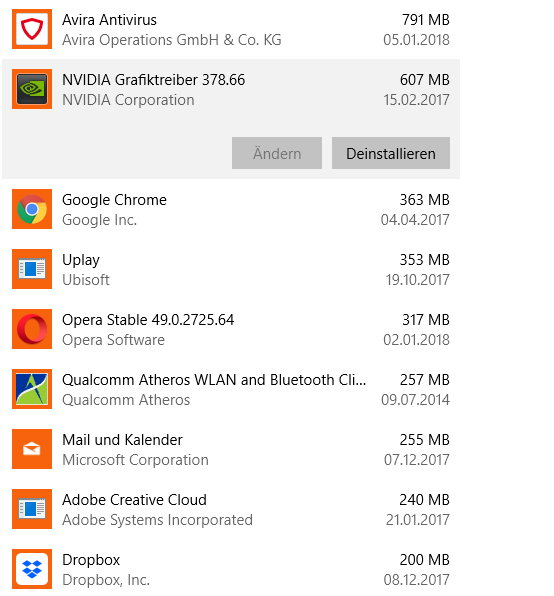Click install date 02.01.2018
The width and height of the screenshot is (554, 596).
[416, 340]
